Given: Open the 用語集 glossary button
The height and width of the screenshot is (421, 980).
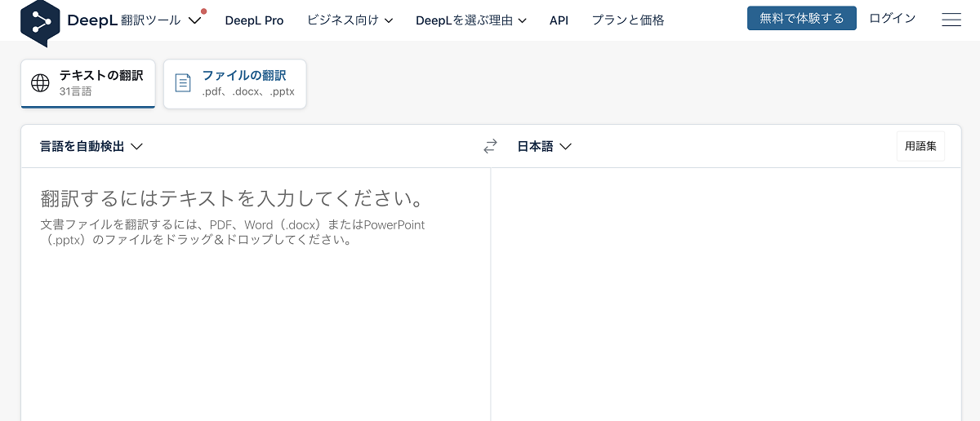Looking at the screenshot, I should 920,147.
